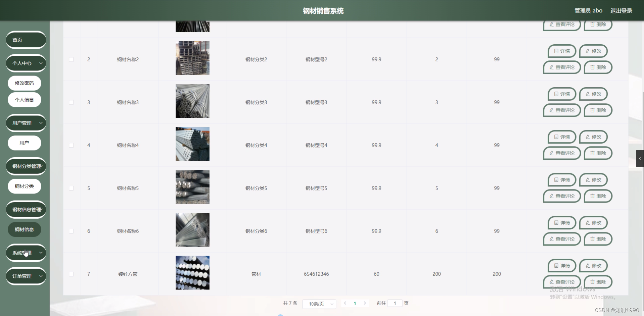Click the 前往 page number input field

(395, 303)
